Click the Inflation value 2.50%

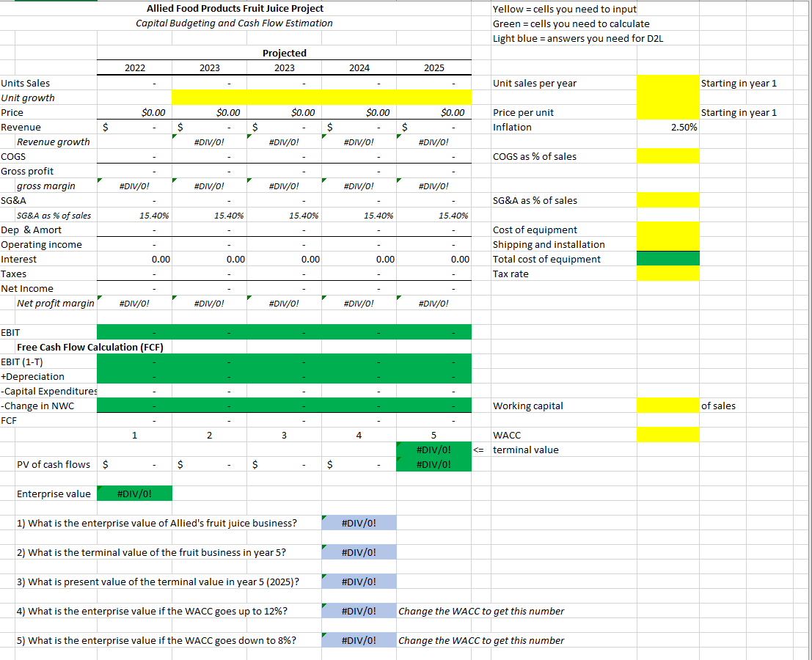coord(684,127)
